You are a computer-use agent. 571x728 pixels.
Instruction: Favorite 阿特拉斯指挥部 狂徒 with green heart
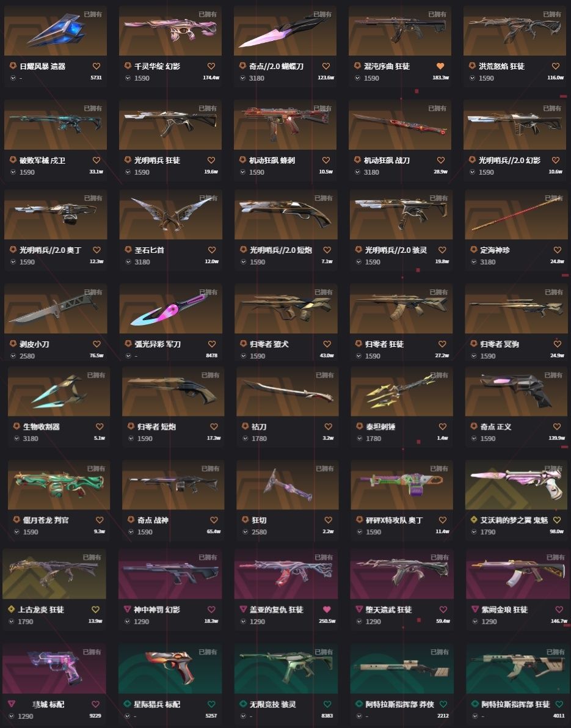tap(558, 704)
